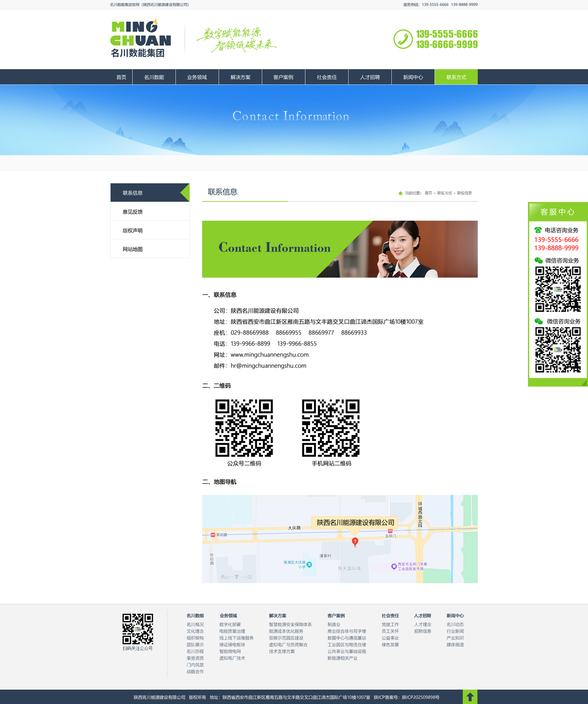This screenshot has width=588, height=704.
Task: Open the 招聘信息 footer link
Action: pos(422,631)
